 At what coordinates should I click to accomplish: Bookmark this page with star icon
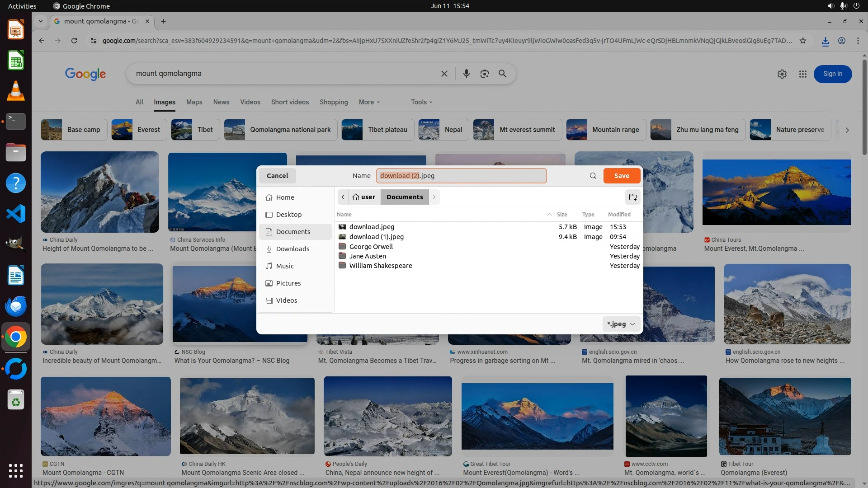tap(802, 41)
